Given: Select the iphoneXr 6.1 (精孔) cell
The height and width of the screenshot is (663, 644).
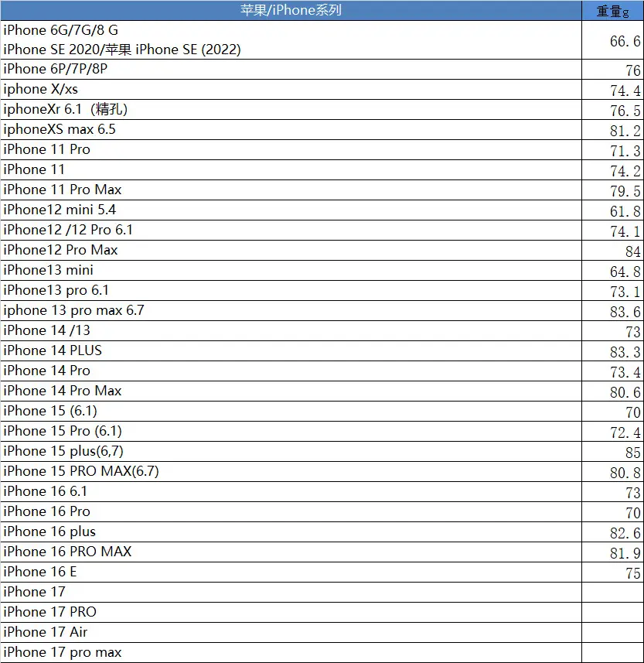Looking at the screenshot, I should tap(291, 110).
